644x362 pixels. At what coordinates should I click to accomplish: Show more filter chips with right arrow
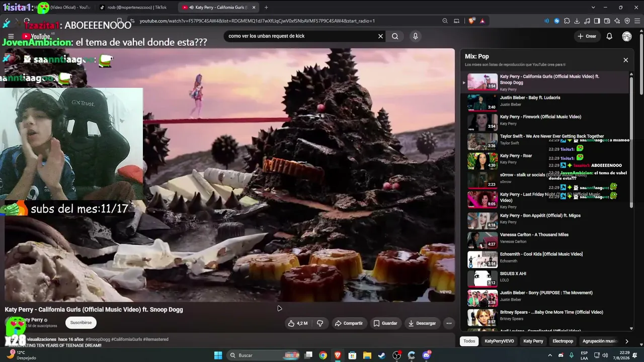626,341
